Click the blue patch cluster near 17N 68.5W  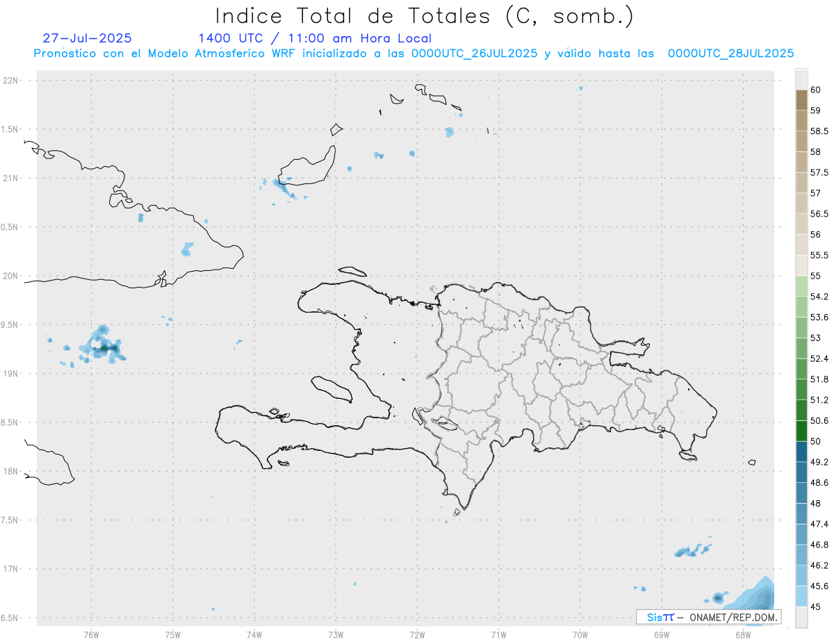(693, 550)
